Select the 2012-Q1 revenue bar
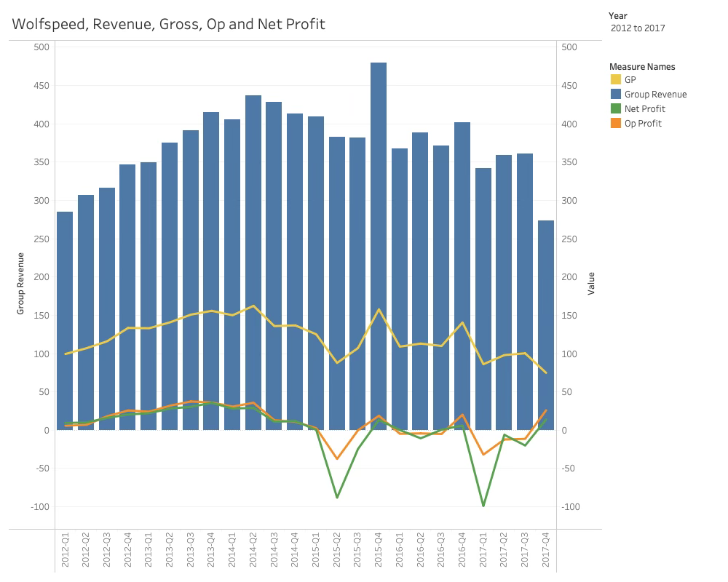The image size is (728, 582). pos(65,321)
